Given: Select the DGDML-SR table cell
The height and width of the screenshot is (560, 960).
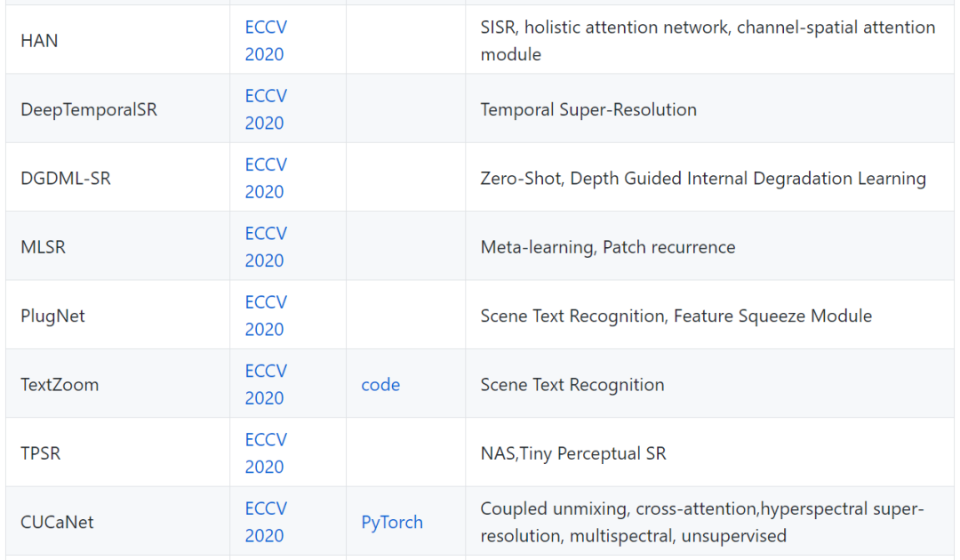Looking at the screenshot, I should (x=66, y=179).
